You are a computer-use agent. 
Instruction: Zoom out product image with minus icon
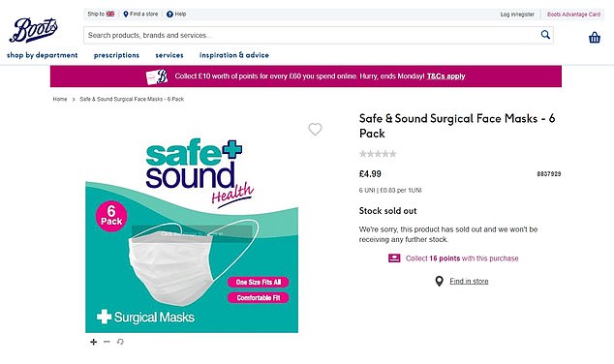107,342
